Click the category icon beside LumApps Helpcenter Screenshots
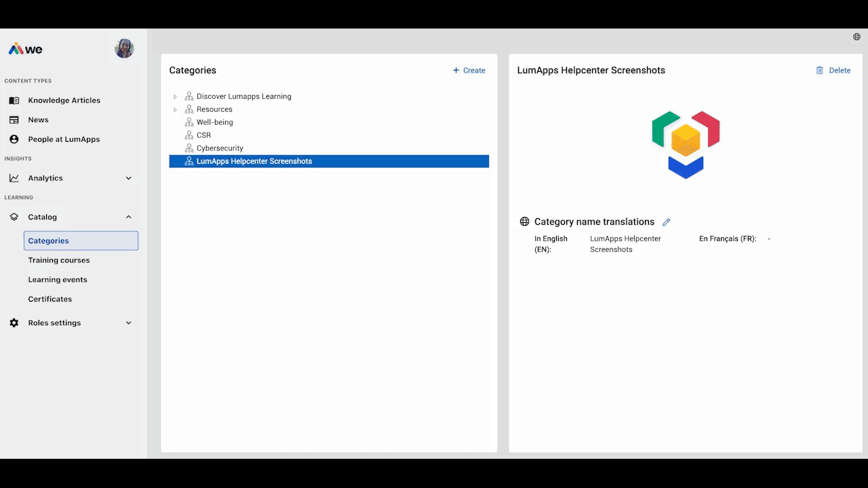868x488 pixels. point(189,161)
